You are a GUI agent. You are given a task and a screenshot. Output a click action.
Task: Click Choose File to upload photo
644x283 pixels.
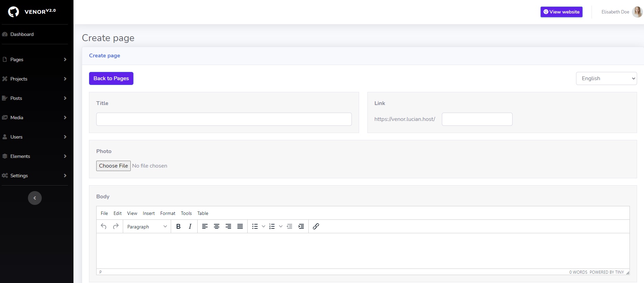click(113, 166)
